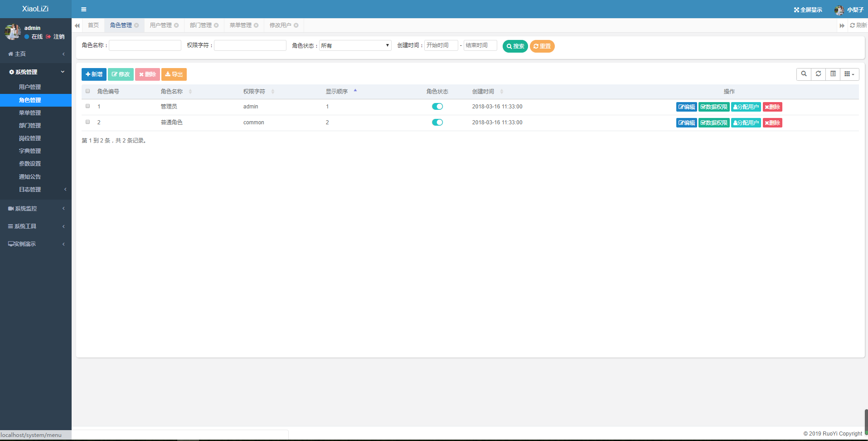Click 删除 for the 管理员 row

(772, 107)
